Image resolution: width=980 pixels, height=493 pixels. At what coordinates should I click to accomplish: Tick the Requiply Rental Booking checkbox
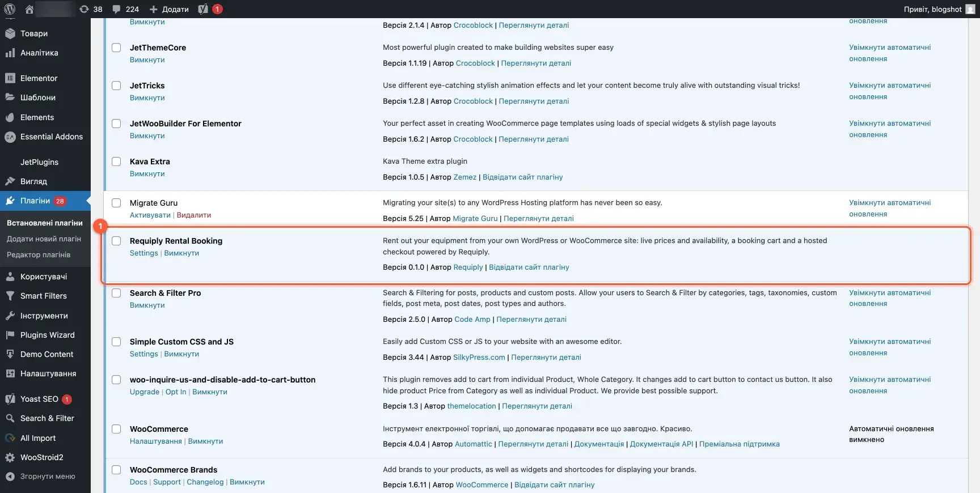click(x=116, y=241)
